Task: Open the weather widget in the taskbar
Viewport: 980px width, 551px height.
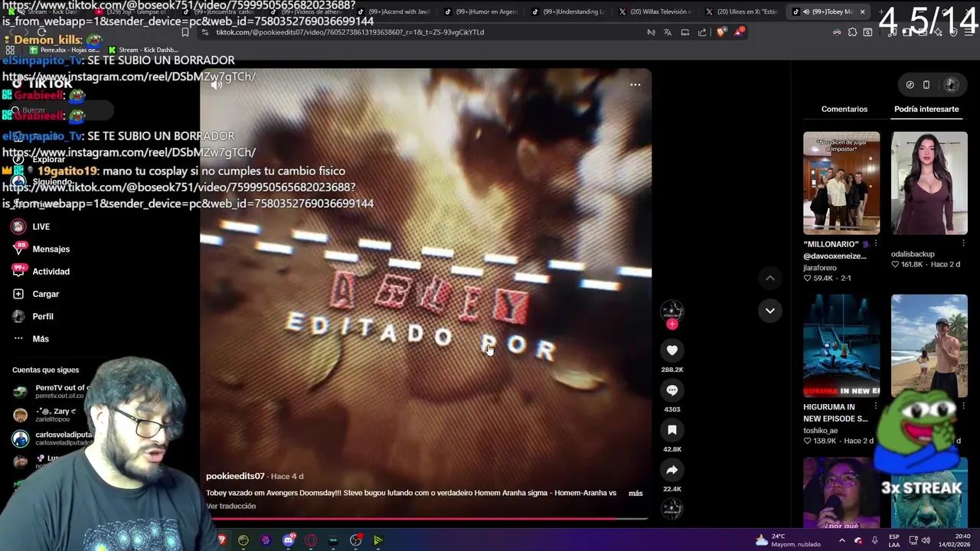Action: 788,540
